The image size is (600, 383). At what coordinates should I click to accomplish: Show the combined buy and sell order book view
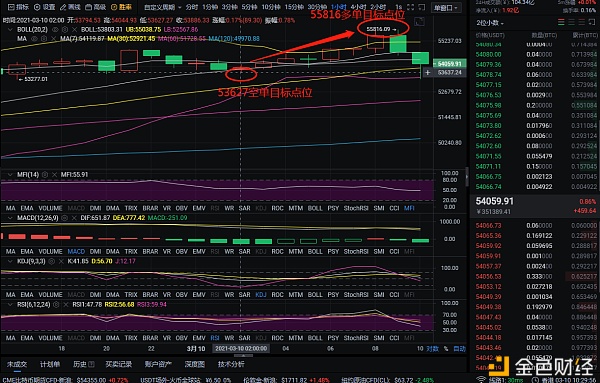[x=561, y=23]
